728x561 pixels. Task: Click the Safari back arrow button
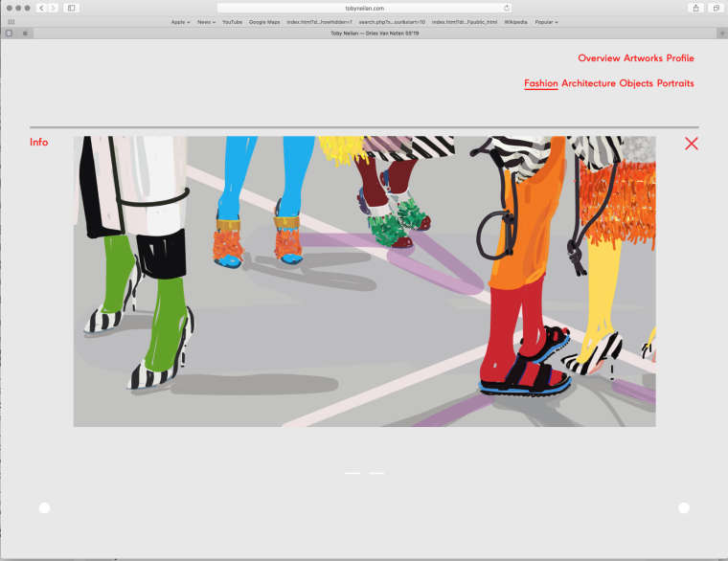click(41, 8)
